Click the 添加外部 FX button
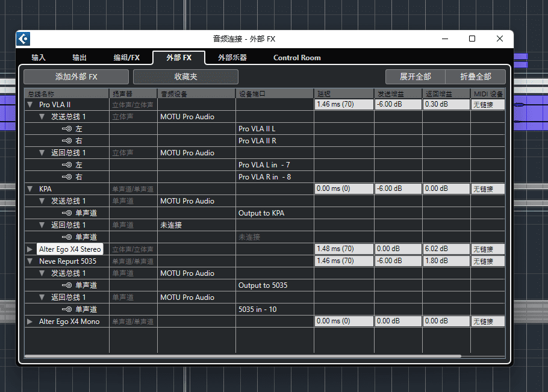Image resolution: width=548 pixels, height=392 pixels. [x=76, y=76]
